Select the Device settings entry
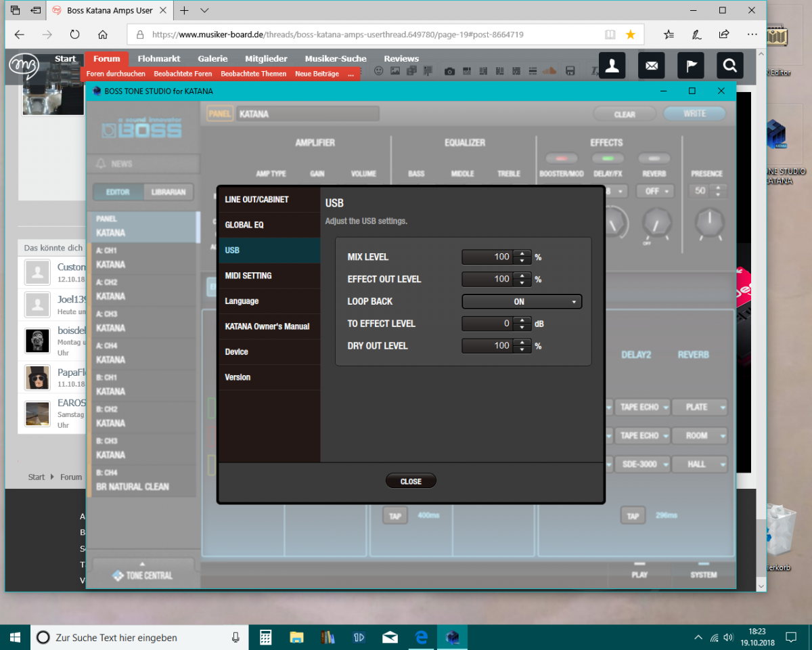The height and width of the screenshot is (650, 812). click(x=269, y=351)
